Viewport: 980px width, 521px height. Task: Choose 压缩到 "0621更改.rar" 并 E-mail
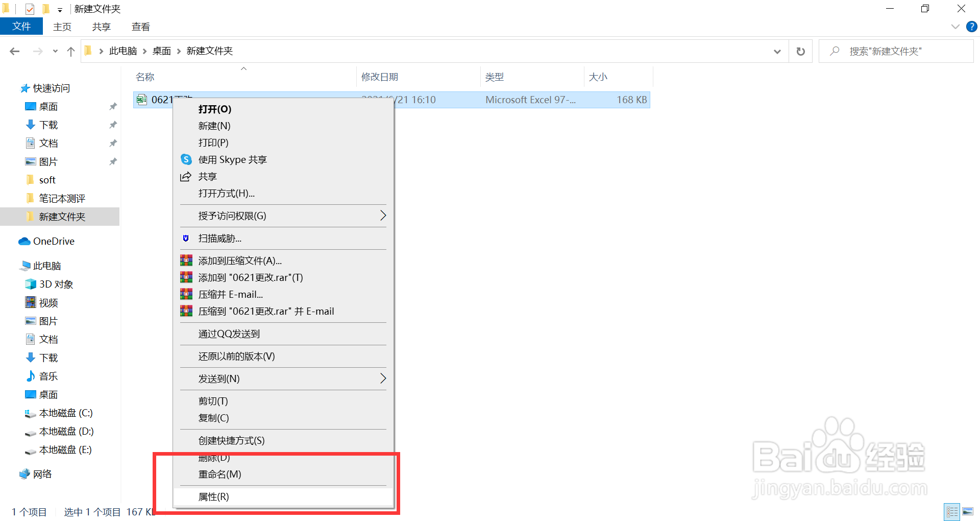point(283,311)
